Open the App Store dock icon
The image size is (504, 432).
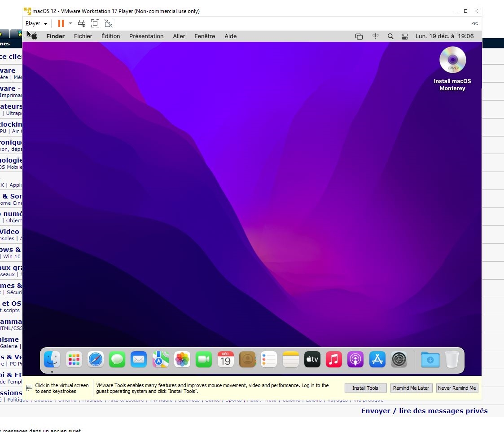(377, 360)
